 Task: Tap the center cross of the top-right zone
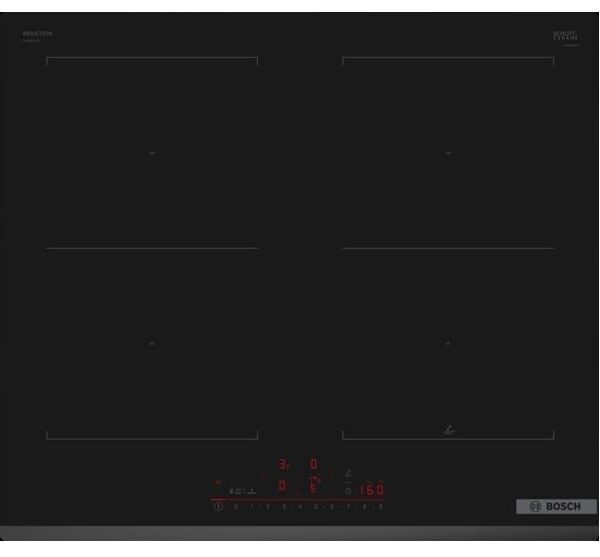coord(448,152)
